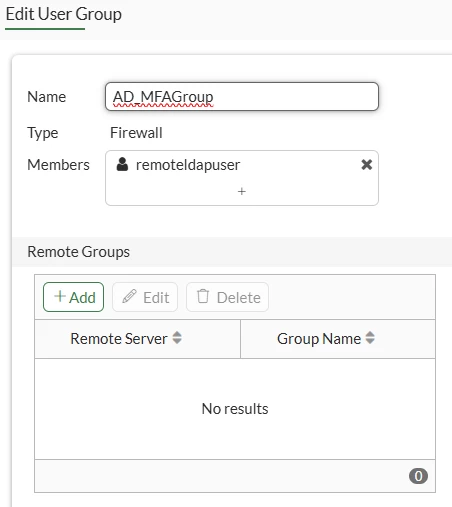The width and height of the screenshot is (452, 507).
Task: Click the Group Name column header
Action: [x=338, y=339]
